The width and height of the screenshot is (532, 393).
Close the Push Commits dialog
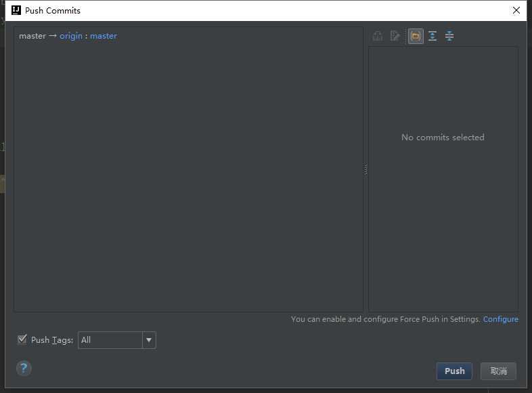(516, 11)
